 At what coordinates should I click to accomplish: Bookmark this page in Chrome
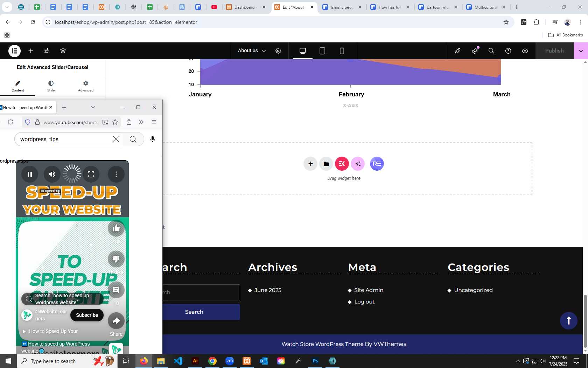(506, 22)
